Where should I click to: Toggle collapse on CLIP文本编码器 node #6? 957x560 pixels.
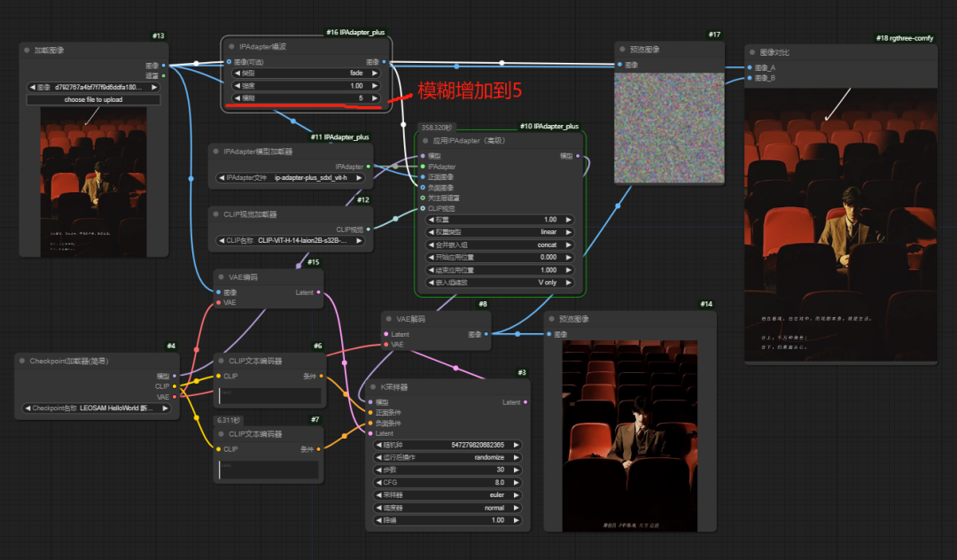221,362
